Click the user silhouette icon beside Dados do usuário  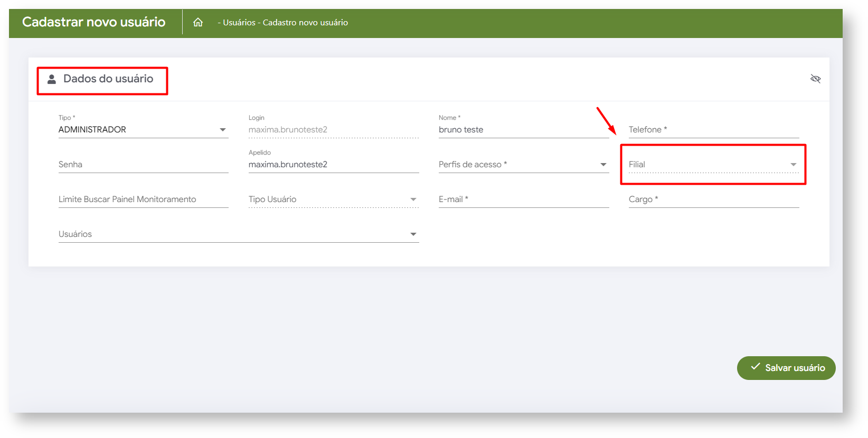click(52, 79)
